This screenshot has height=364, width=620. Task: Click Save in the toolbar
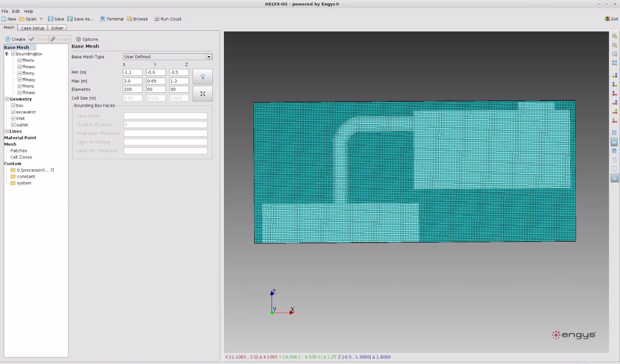coord(56,19)
